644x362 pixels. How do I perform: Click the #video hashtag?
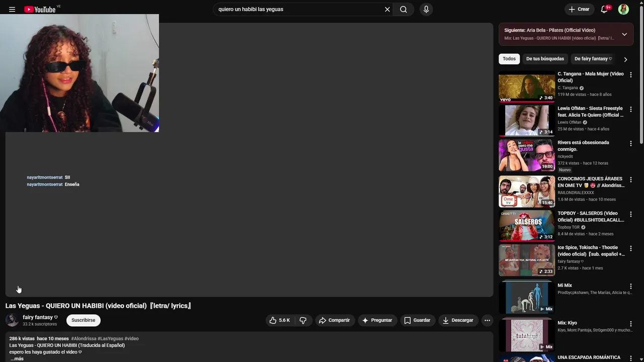131,339
